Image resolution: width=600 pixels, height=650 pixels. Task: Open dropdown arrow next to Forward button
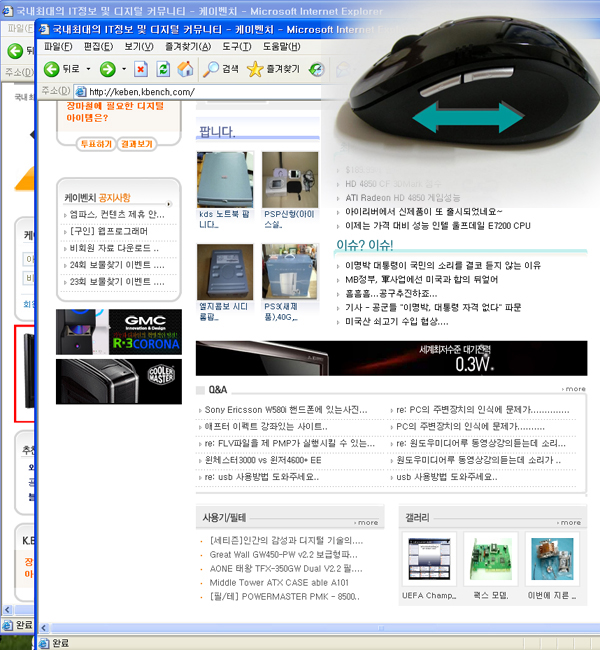pos(124,69)
